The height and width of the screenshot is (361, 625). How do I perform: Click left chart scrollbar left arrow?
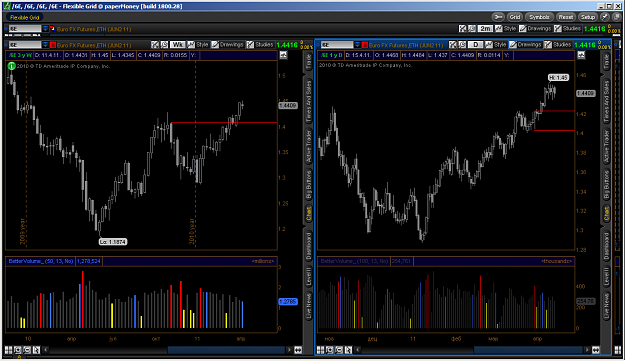point(45,350)
